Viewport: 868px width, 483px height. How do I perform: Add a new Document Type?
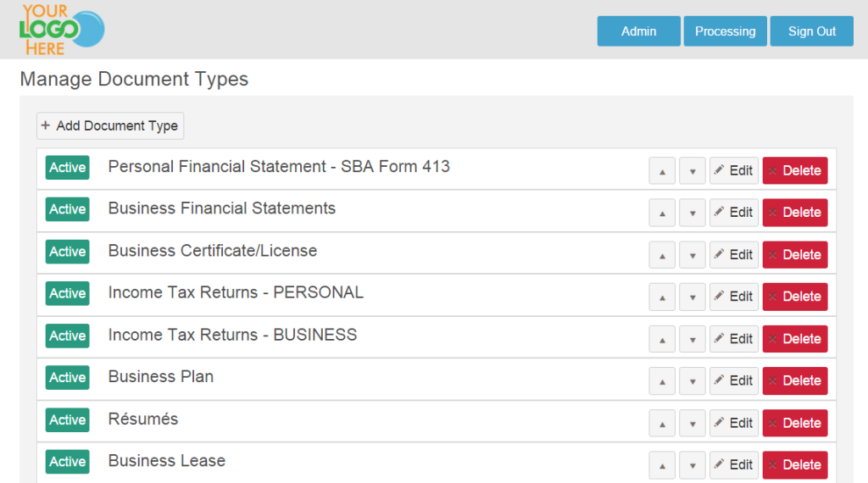pos(110,126)
